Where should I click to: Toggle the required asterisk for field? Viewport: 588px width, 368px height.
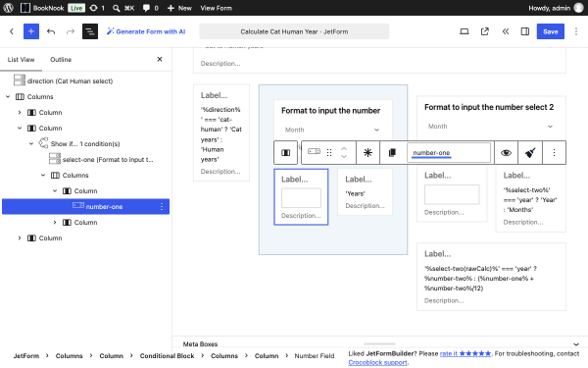click(367, 152)
